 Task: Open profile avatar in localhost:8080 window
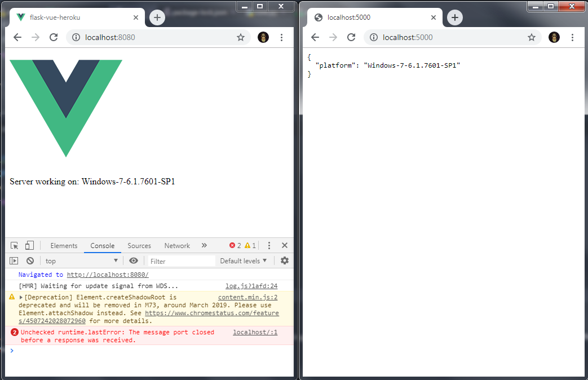pyautogui.click(x=263, y=37)
